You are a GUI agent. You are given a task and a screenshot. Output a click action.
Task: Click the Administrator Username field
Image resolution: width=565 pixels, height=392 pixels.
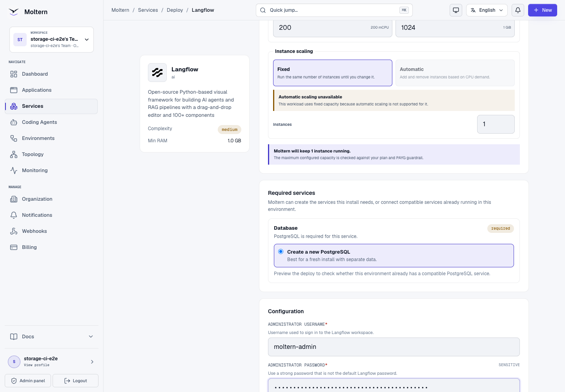pyautogui.click(x=394, y=347)
